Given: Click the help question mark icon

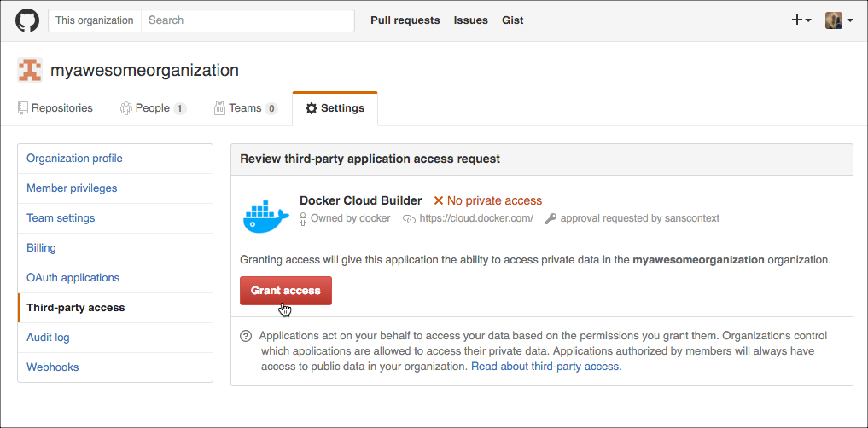Looking at the screenshot, I should point(246,336).
